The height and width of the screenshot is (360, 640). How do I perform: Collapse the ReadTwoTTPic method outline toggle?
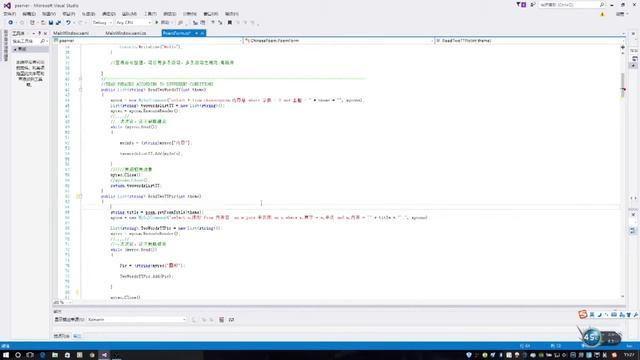(x=80, y=196)
